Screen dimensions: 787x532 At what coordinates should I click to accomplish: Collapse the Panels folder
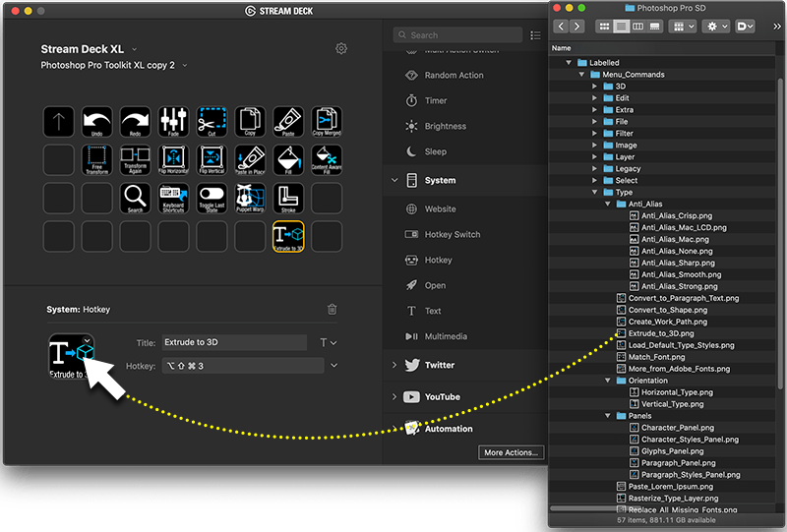[x=607, y=416]
